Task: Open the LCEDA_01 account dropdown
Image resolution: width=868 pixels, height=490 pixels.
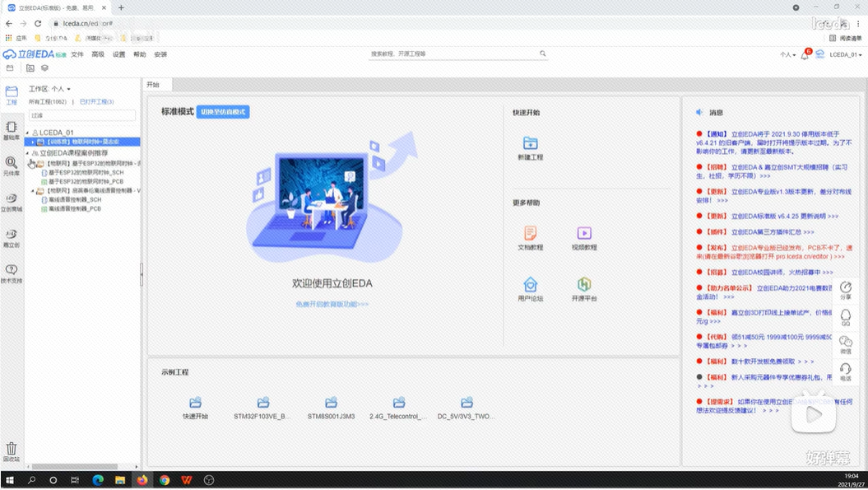Action: tap(845, 54)
